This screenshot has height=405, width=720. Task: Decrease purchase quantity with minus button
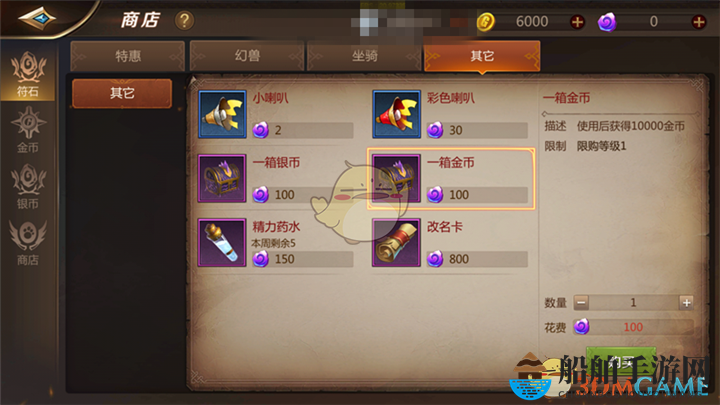coord(581,303)
